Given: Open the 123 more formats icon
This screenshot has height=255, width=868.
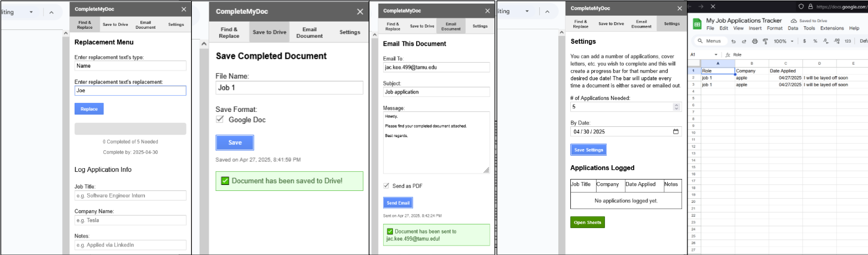Looking at the screenshot, I should pos(848,41).
